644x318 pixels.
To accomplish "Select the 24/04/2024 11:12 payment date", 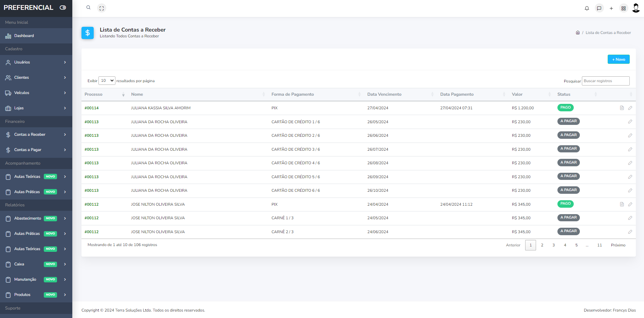I will click(x=456, y=204).
